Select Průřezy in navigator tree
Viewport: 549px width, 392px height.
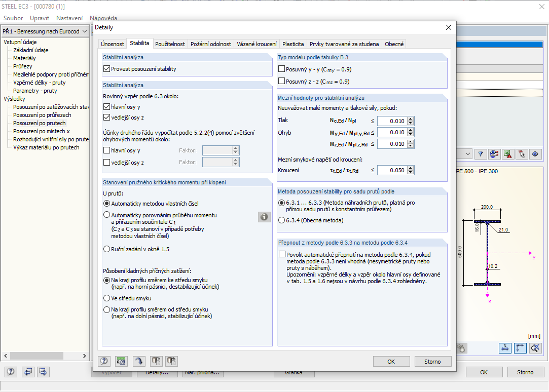[22, 66]
